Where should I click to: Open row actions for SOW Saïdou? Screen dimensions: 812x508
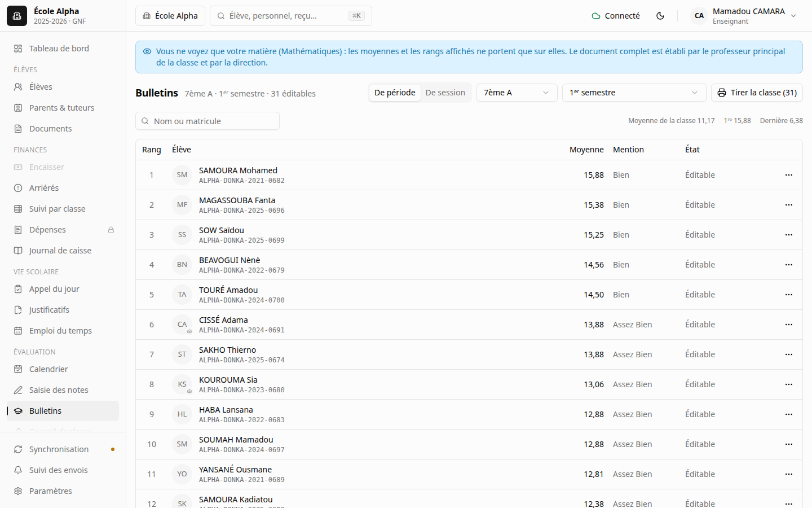point(789,235)
